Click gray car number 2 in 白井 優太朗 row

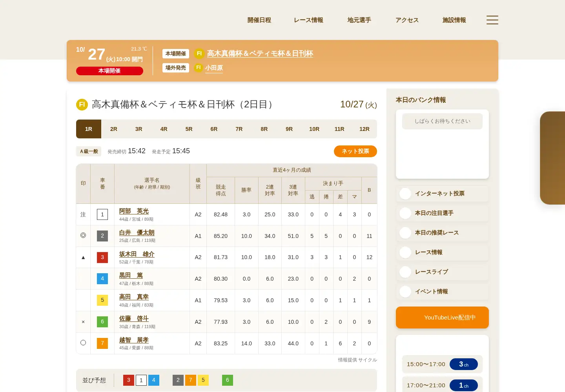(102, 236)
